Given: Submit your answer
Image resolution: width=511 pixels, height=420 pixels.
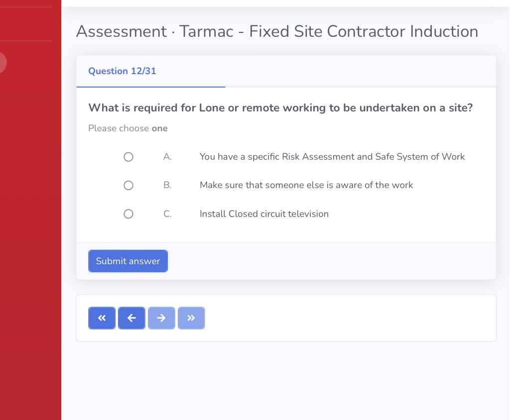Looking at the screenshot, I should click(128, 261).
